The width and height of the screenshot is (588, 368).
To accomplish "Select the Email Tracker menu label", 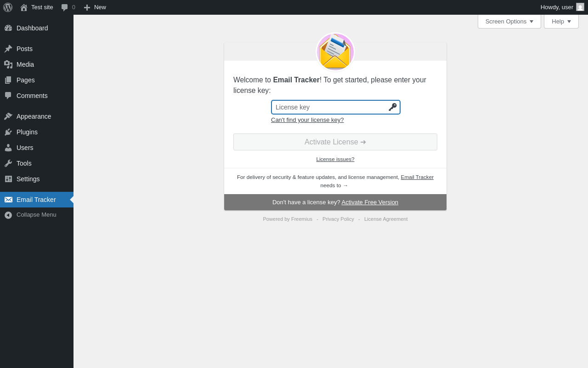I will pos(36,200).
